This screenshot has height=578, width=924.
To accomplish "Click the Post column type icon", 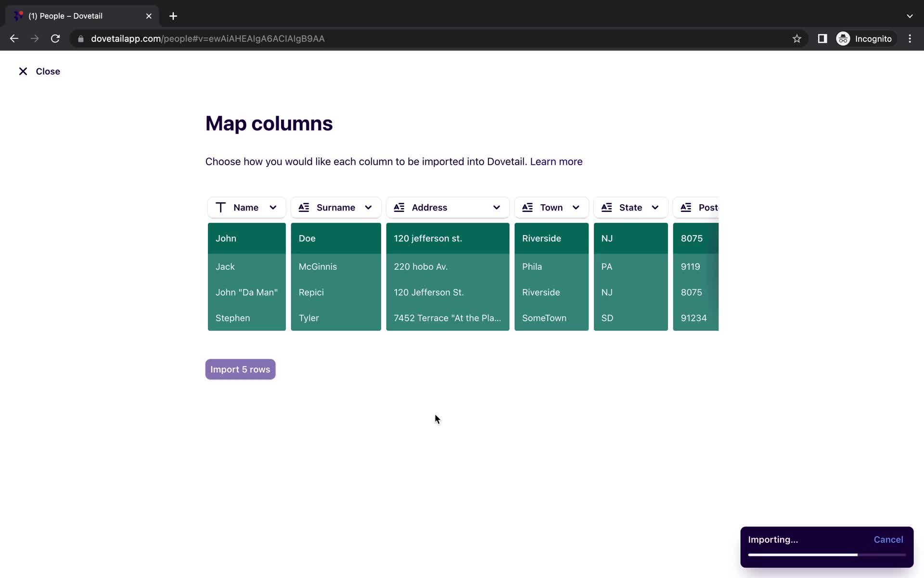I will point(686,207).
